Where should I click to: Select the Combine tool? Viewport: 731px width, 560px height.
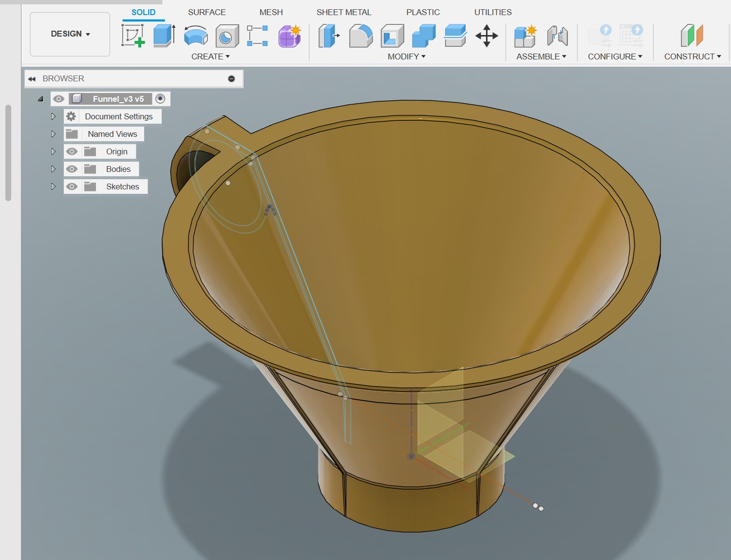coord(423,36)
